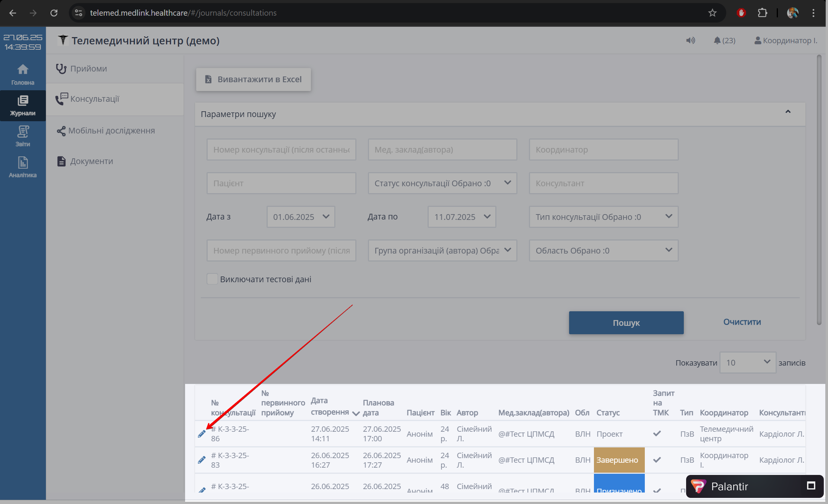The width and height of the screenshot is (828, 504).
Task: Click edit pencil for consultation K-3-3-25-83
Action: click(202, 460)
